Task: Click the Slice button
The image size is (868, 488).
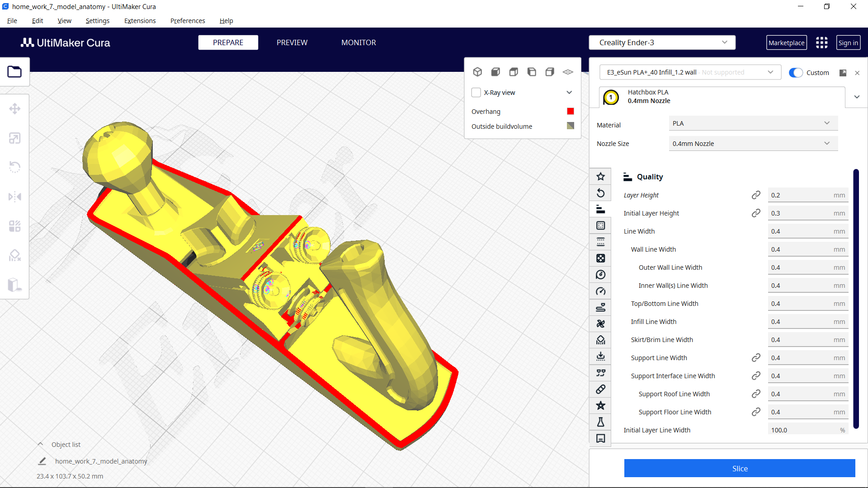Action: pos(740,469)
